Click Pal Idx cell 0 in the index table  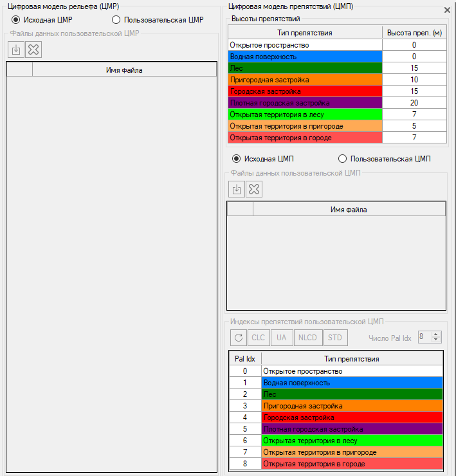tap(245, 371)
